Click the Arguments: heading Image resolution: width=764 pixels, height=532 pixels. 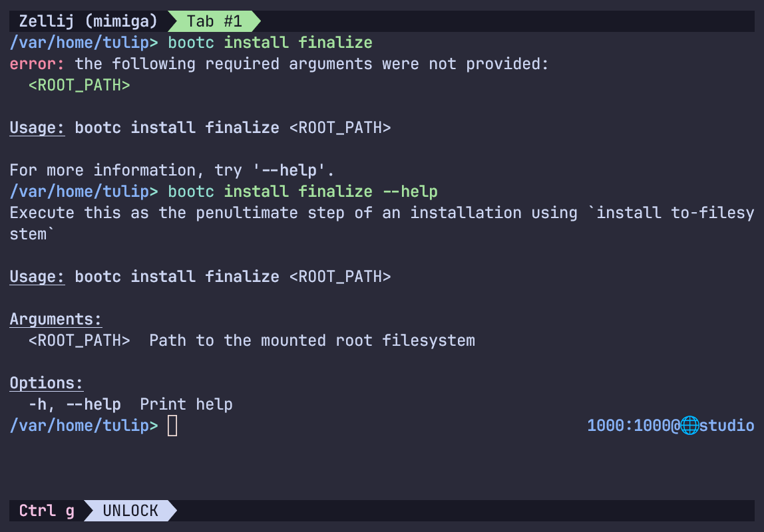coord(55,319)
